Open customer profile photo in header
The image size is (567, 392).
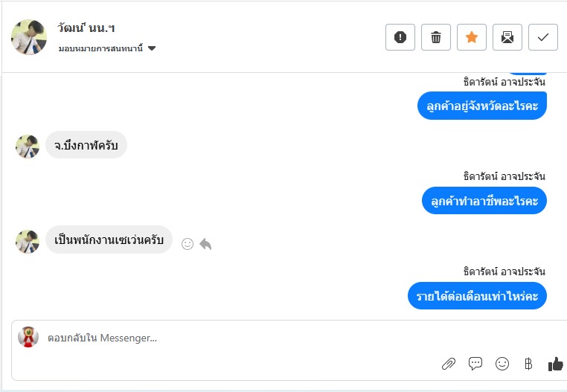pos(29,37)
